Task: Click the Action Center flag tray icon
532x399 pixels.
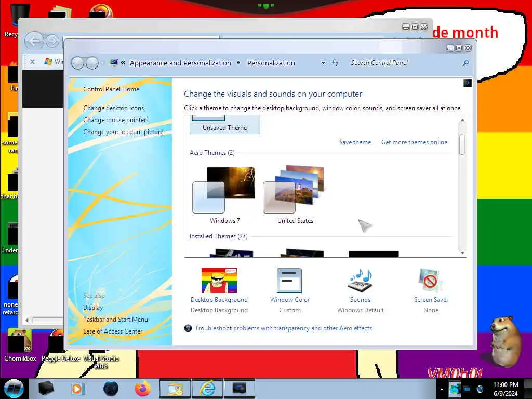Action: (454, 389)
